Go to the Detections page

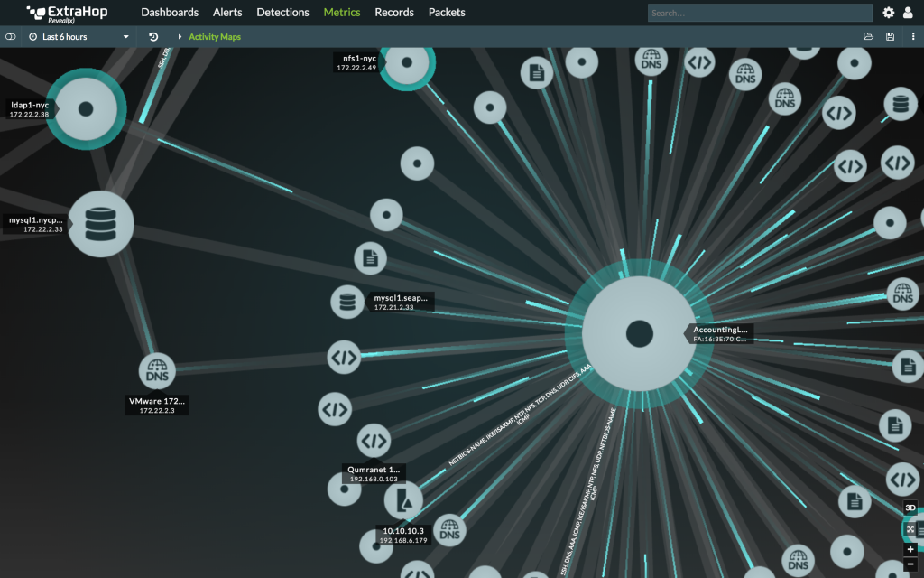(282, 12)
